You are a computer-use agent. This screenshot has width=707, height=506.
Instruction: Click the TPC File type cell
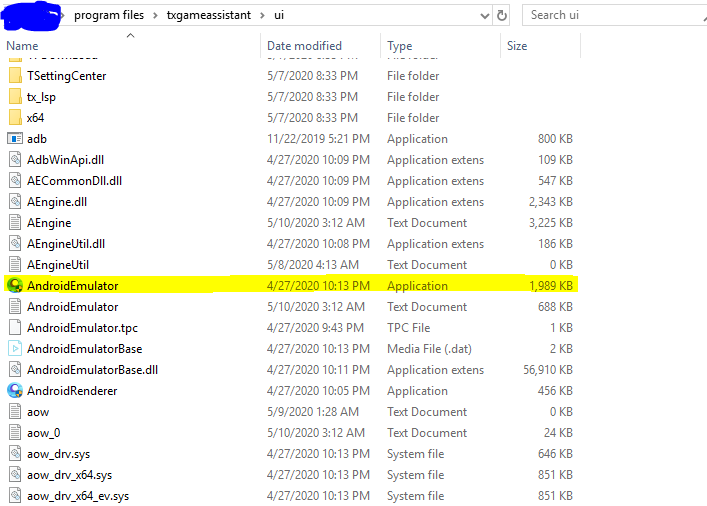(409, 328)
